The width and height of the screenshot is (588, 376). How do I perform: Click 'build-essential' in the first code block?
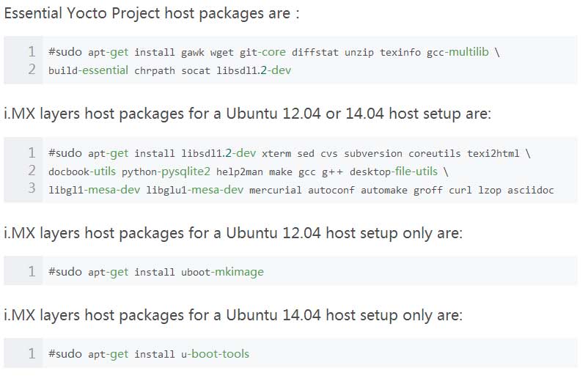point(88,70)
